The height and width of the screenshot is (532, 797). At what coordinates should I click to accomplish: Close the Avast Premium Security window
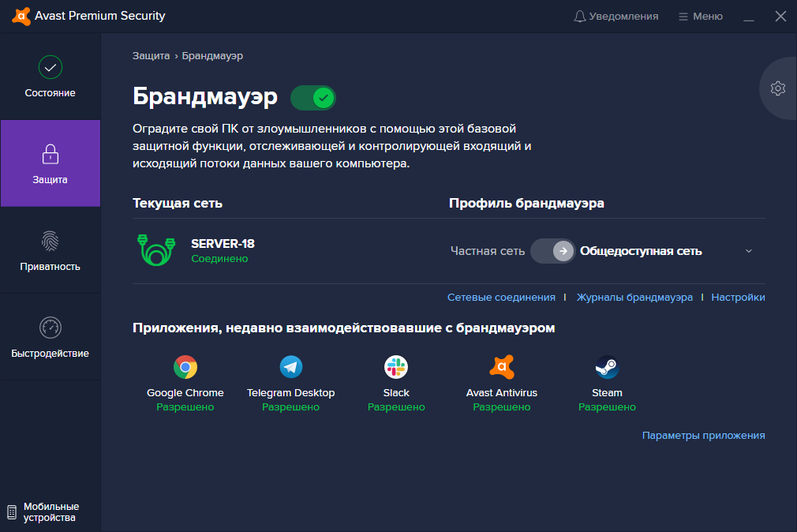point(780,17)
